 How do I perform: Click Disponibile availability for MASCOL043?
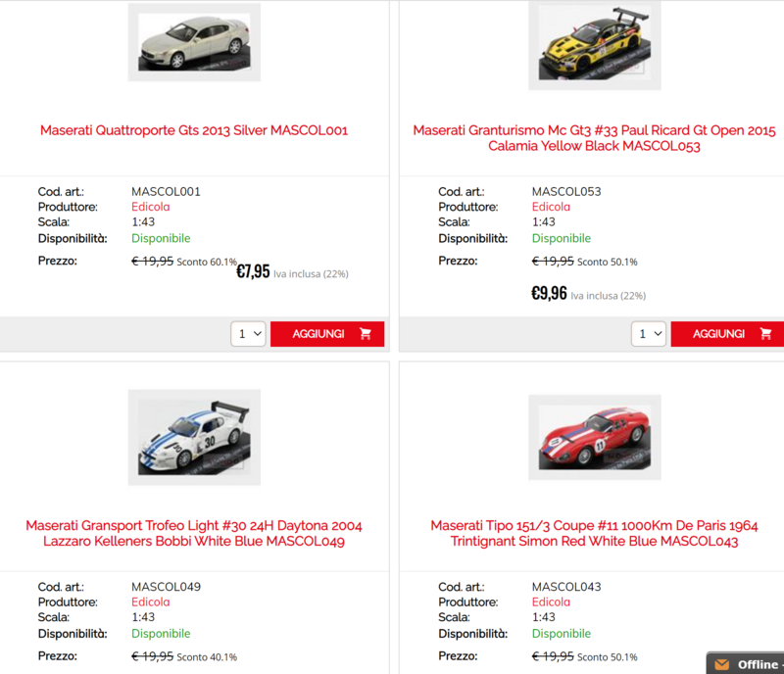pos(562,634)
